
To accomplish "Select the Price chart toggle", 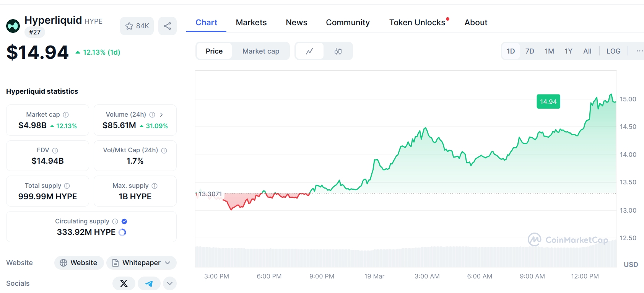I will point(214,51).
